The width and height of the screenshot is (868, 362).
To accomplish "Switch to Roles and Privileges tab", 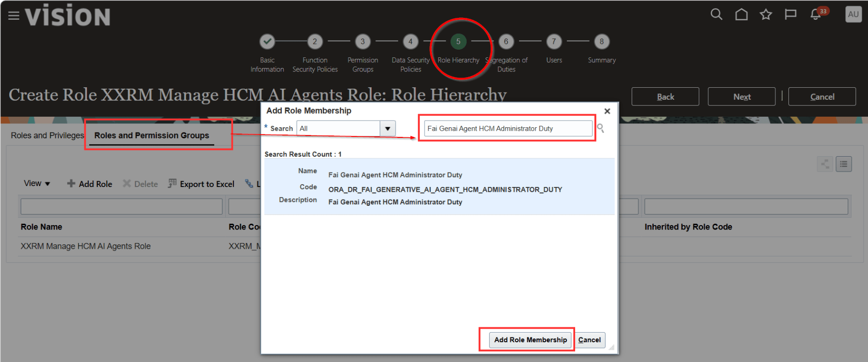I will pos(47,135).
